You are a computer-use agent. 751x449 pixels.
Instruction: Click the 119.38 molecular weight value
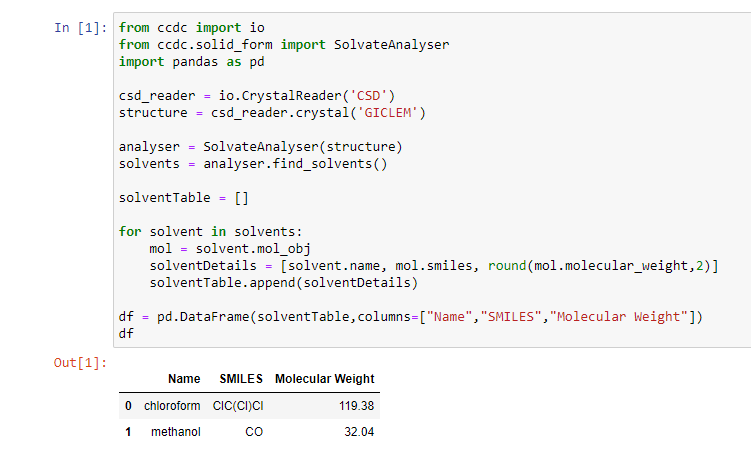click(x=357, y=406)
